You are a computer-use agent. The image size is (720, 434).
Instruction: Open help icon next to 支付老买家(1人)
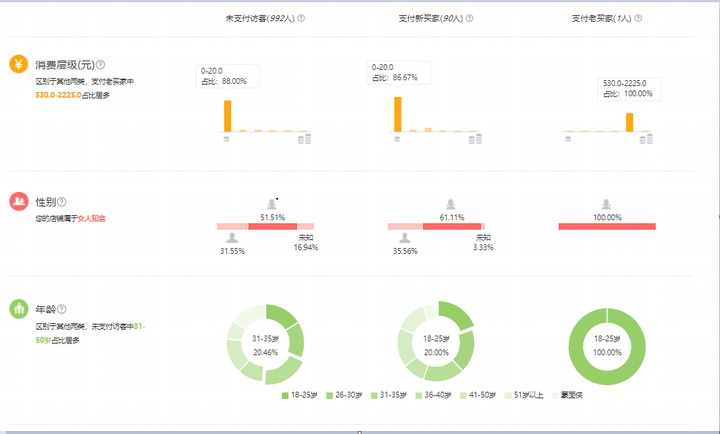click(638, 18)
